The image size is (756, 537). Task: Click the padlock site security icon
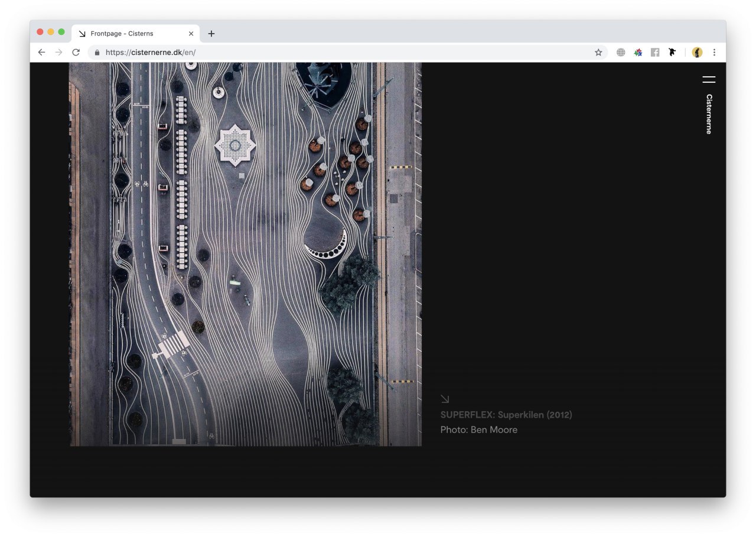(x=97, y=52)
